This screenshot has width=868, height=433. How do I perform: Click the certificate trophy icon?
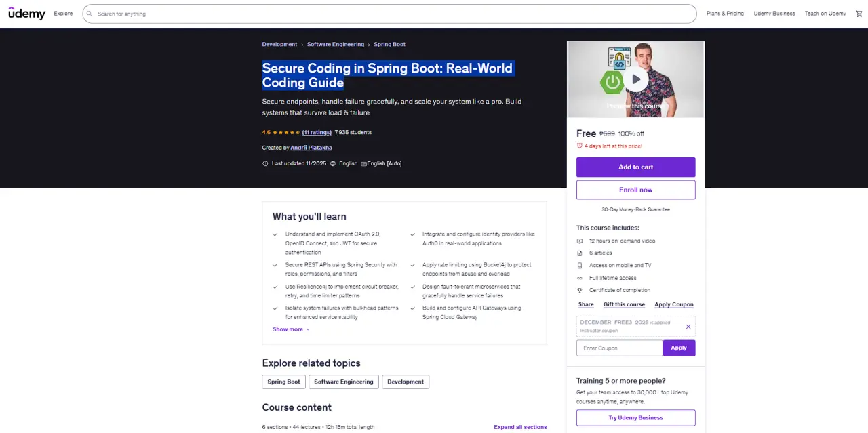(580, 290)
